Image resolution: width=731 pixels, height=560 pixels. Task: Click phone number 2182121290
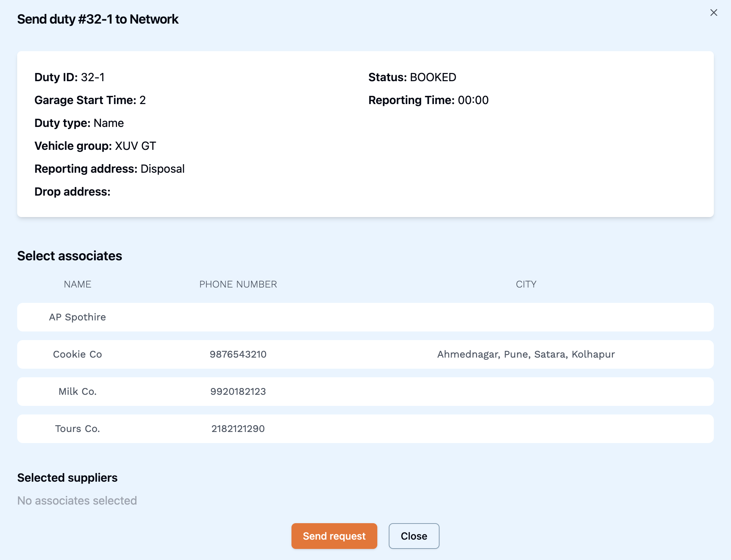238,429
